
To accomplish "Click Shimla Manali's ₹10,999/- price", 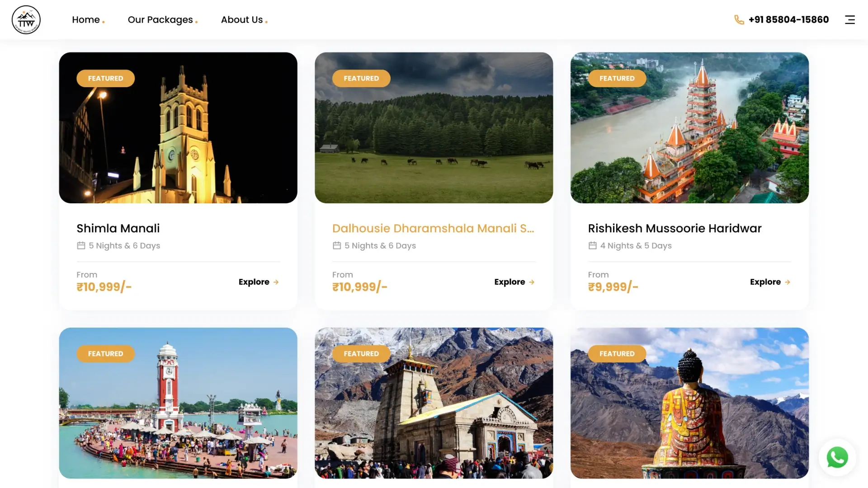I will click(x=104, y=287).
